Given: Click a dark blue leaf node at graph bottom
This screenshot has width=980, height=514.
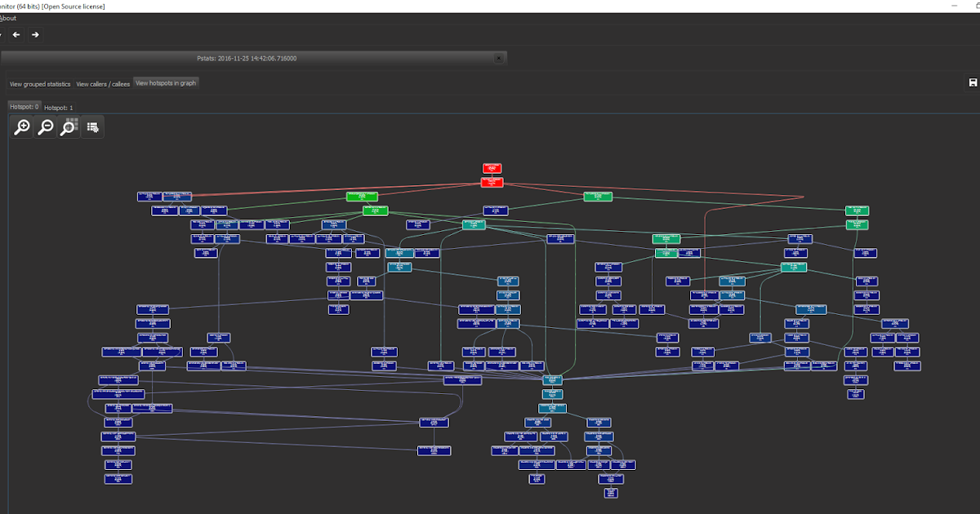Looking at the screenshot, I should [x=611, y=493].
